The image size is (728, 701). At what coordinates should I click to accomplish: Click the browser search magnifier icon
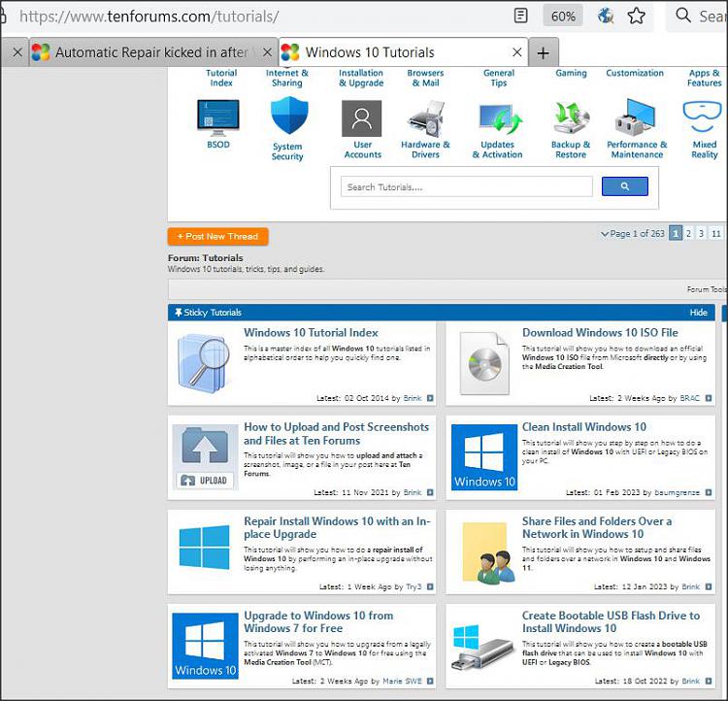tap(683, 15)
